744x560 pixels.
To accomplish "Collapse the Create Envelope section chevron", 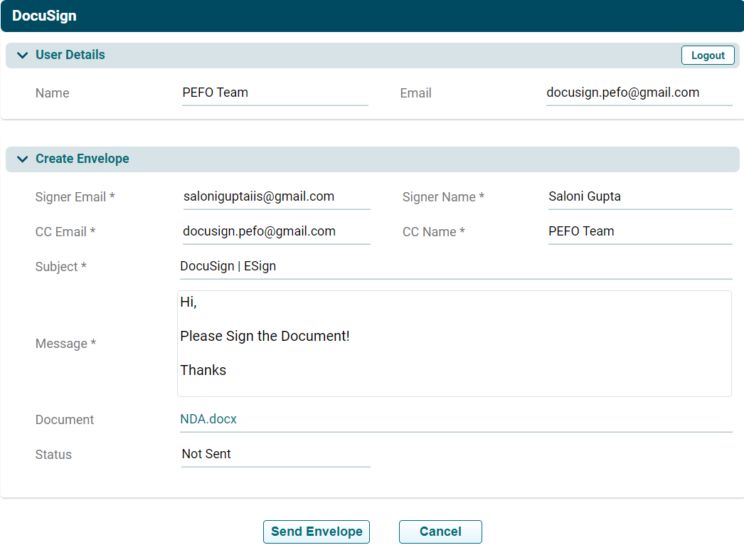I will [22, 159].
